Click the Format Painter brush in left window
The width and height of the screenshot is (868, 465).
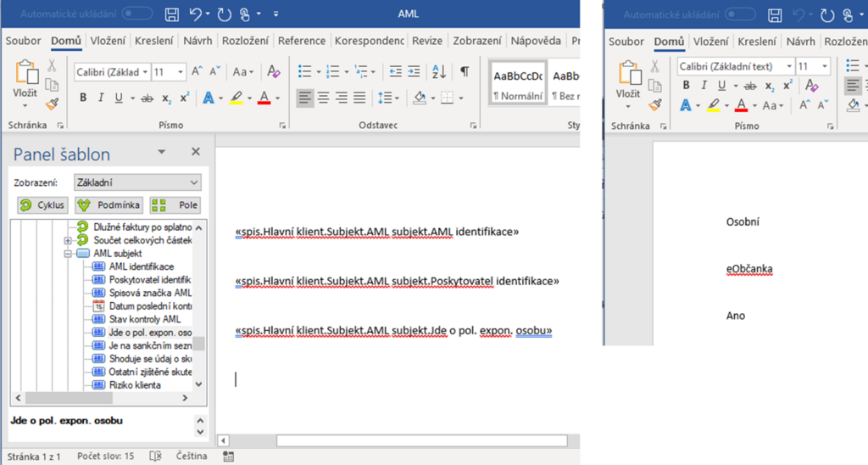click(x=52, y=104)
